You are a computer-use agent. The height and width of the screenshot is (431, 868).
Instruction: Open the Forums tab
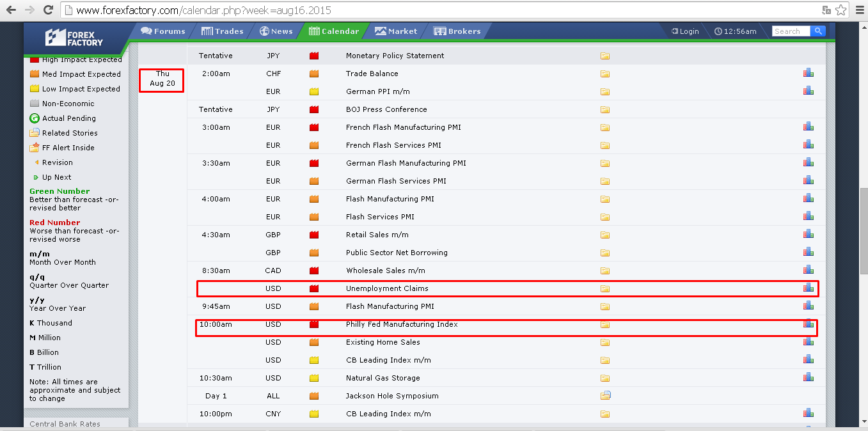(162, 31)
